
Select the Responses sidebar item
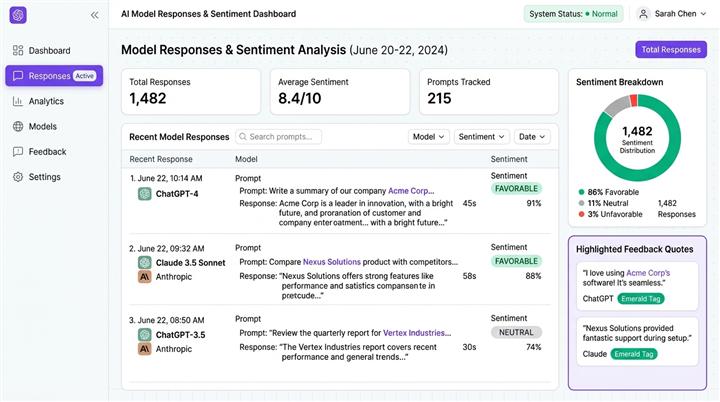54,76
